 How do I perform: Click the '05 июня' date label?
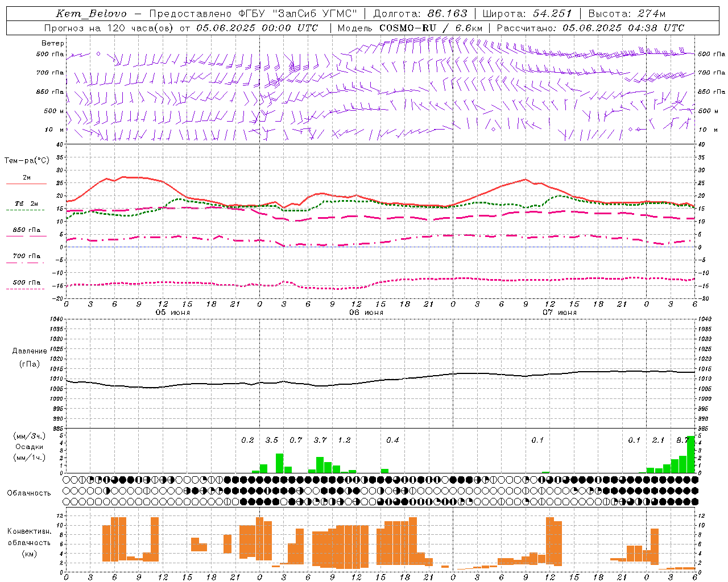pyautogui.click(x=173, y=313)
